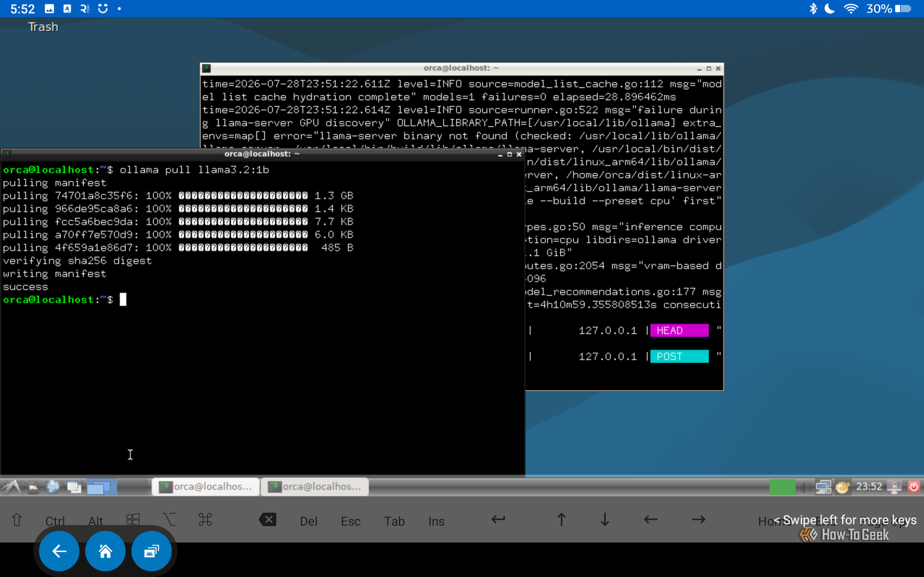The width and height of the screenshot is (924, 577).
Task: Tap the down arrow key
Action: click(605, 519)
